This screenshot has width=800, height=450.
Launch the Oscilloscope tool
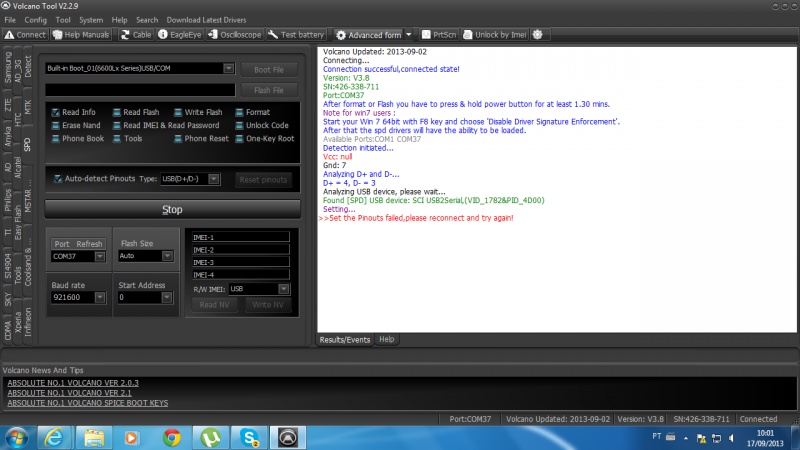(235, 35)
